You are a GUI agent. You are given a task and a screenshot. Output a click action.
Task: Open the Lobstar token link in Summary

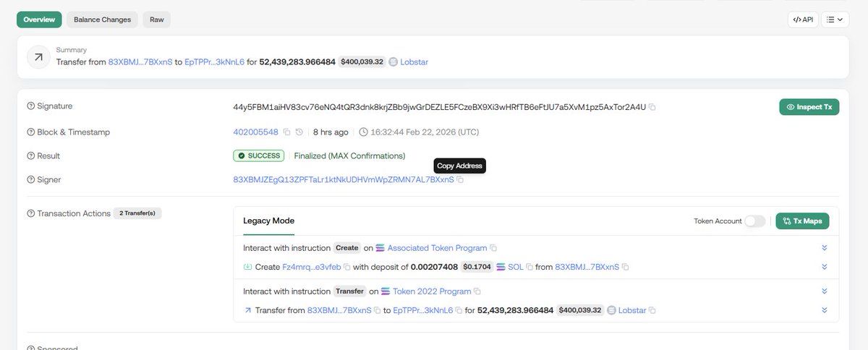414,62
